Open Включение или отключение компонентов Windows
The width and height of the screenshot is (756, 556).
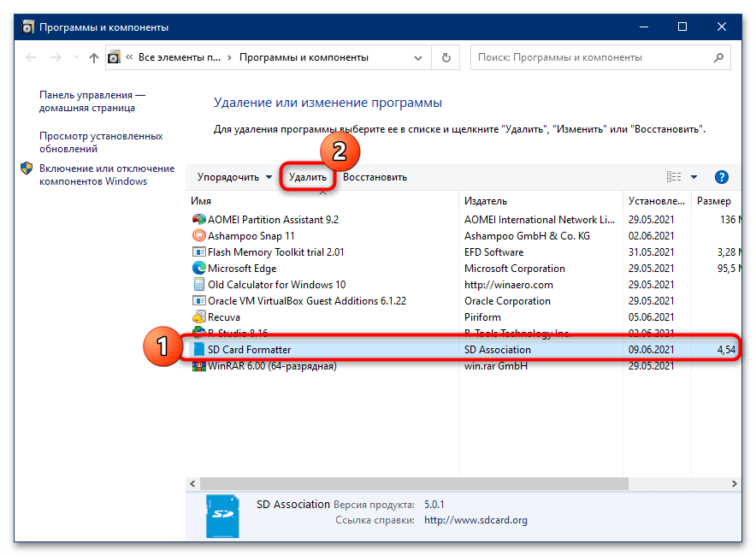click(106, 174)
